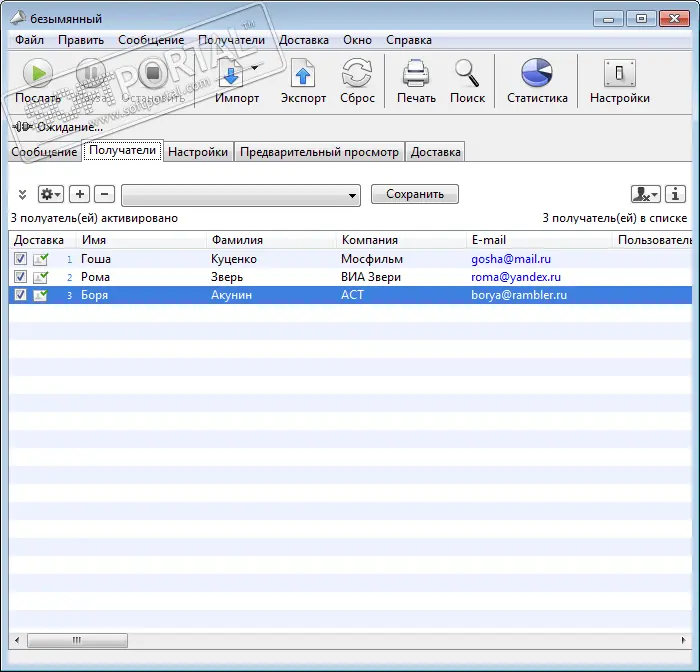700x672 pixels.
Task: Click the Import (Импорт) toolbar icon
Action: [230, 75]
